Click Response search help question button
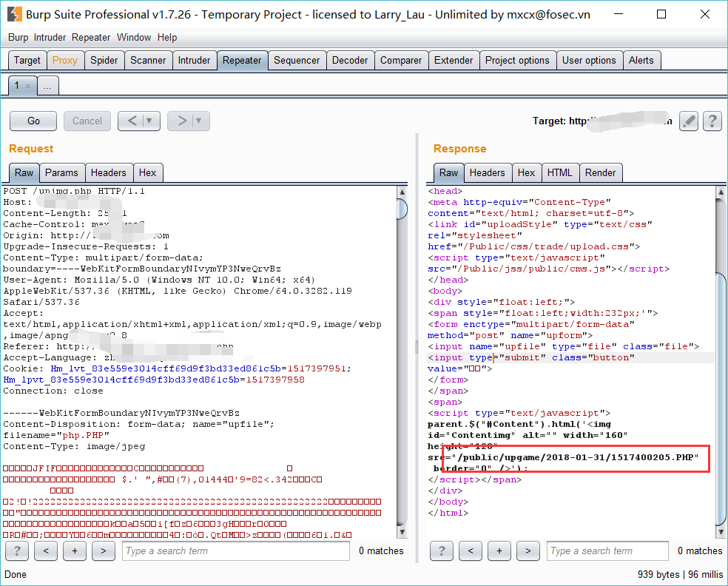 point(442,550)
